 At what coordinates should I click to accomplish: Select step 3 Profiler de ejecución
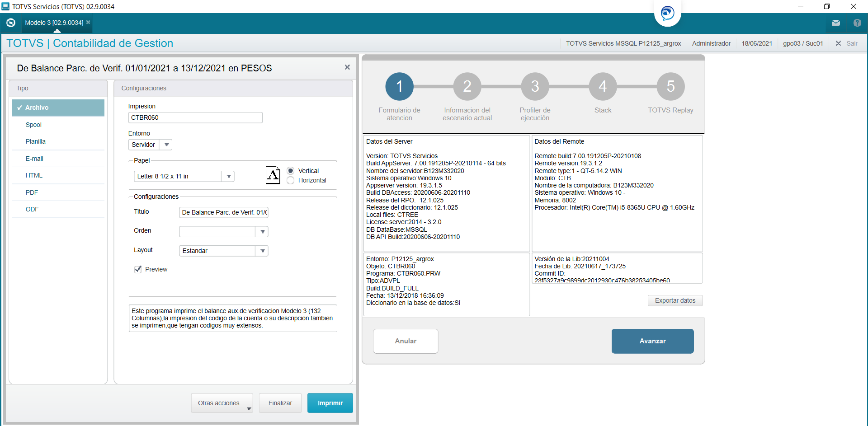535,86
